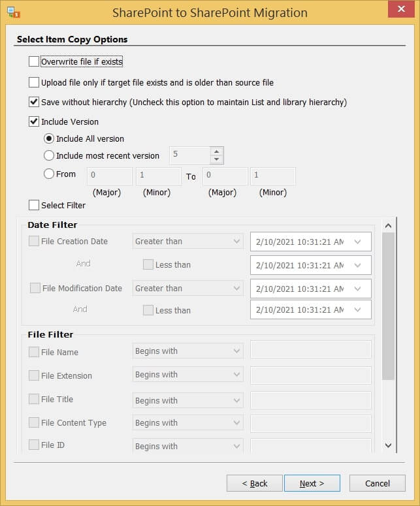Check the File ID filter checkbox
420x506 pixels.
point(34,445)
